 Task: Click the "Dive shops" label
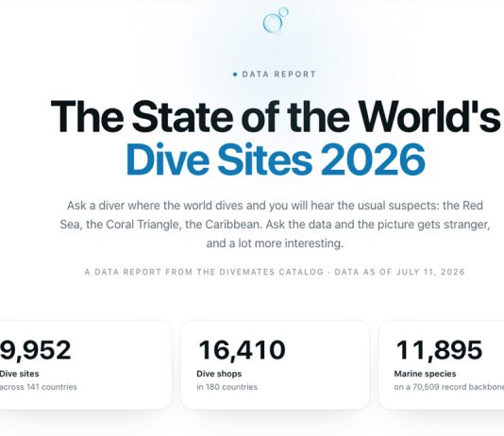(219, 374)
